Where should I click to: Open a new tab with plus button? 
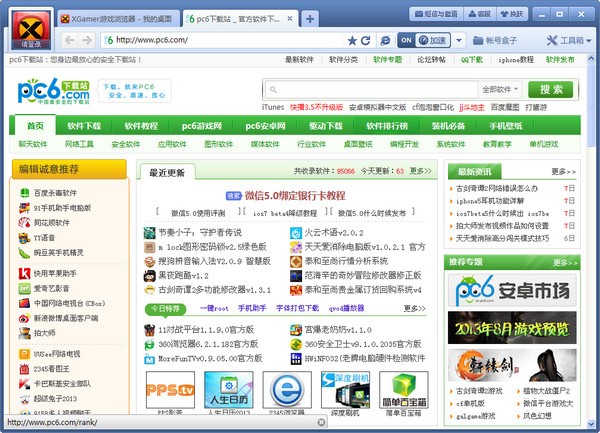[x=310, y=19]
